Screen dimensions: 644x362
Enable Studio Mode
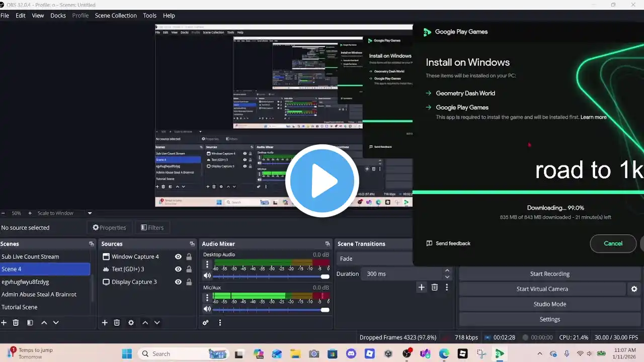tap(549, 304)
